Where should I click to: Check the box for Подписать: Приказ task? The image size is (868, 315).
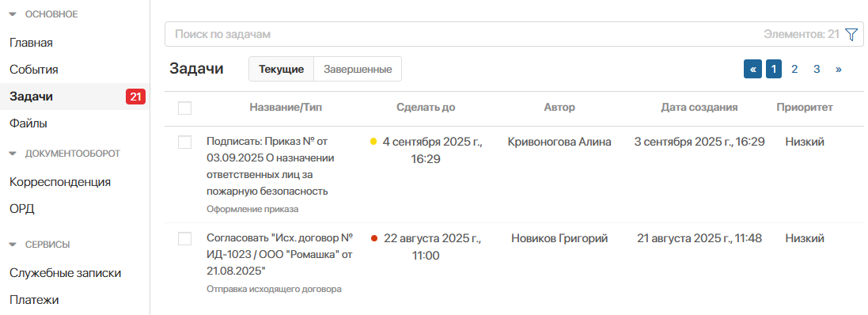pyautogui.click(x=185, y=142)
